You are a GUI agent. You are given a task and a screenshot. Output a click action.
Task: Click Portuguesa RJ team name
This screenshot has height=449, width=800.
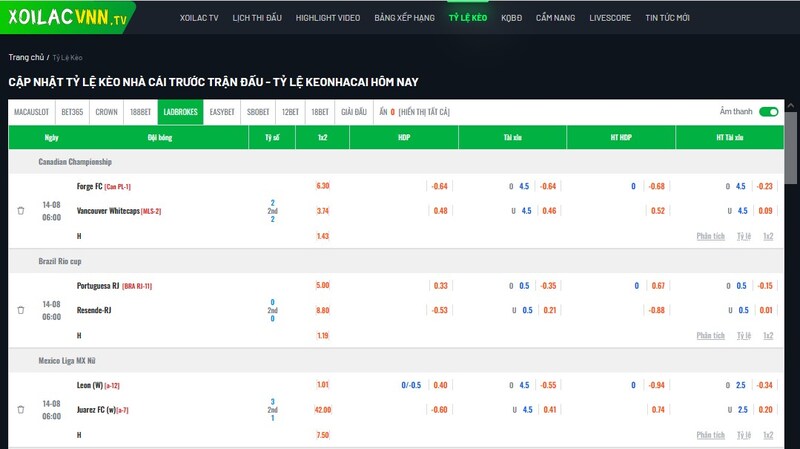pyautogui.click(x=98, y=286)
